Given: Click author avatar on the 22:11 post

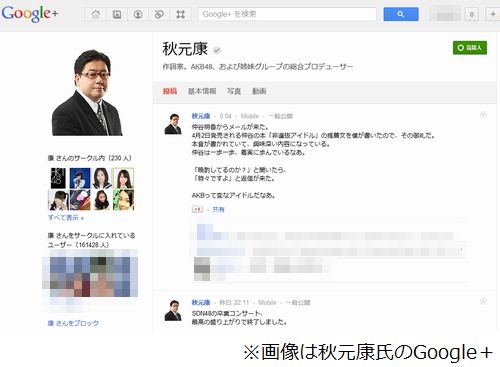Looking at the screenshot, I should (173, 310).
